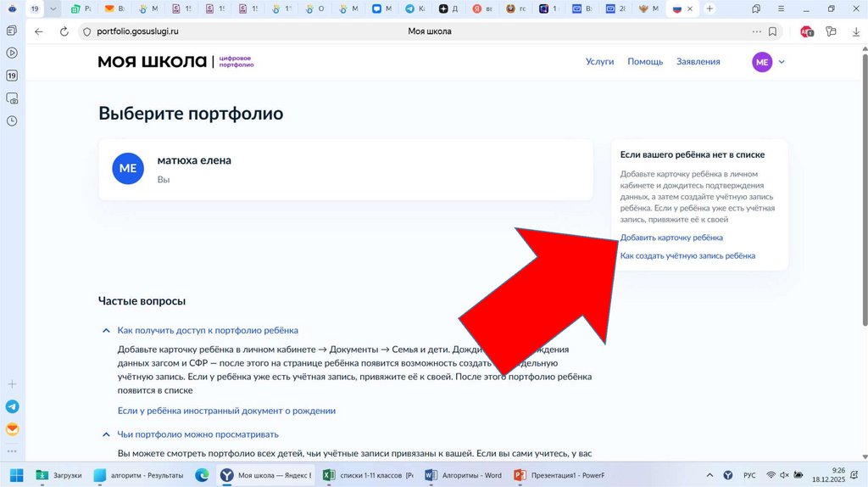
Task: Reload the page with the refresh icon
Action: pos(64,31)
